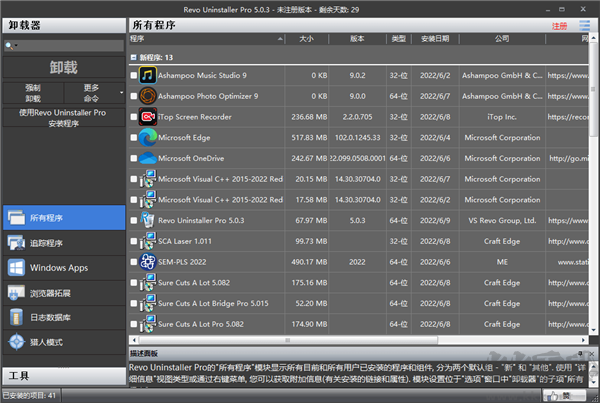Viewport: 600px width, 403px height.
Task: Click the Microsoft OneDrive cloud icon
Action: click(148, 158)
